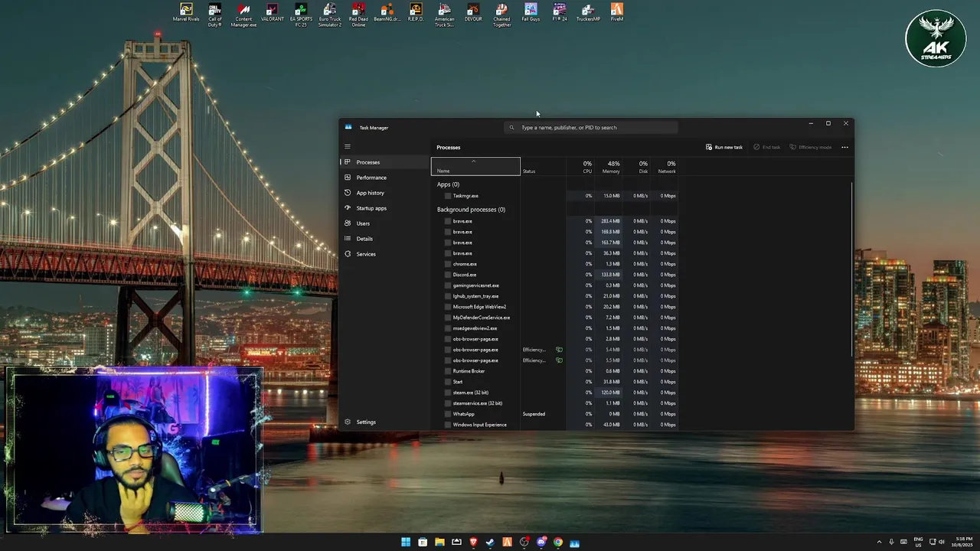Viewport: 980px width, 551px height.
Task: Show hidden system tray icons chevron
Action: pyautogui.click(x=879, y=542)
